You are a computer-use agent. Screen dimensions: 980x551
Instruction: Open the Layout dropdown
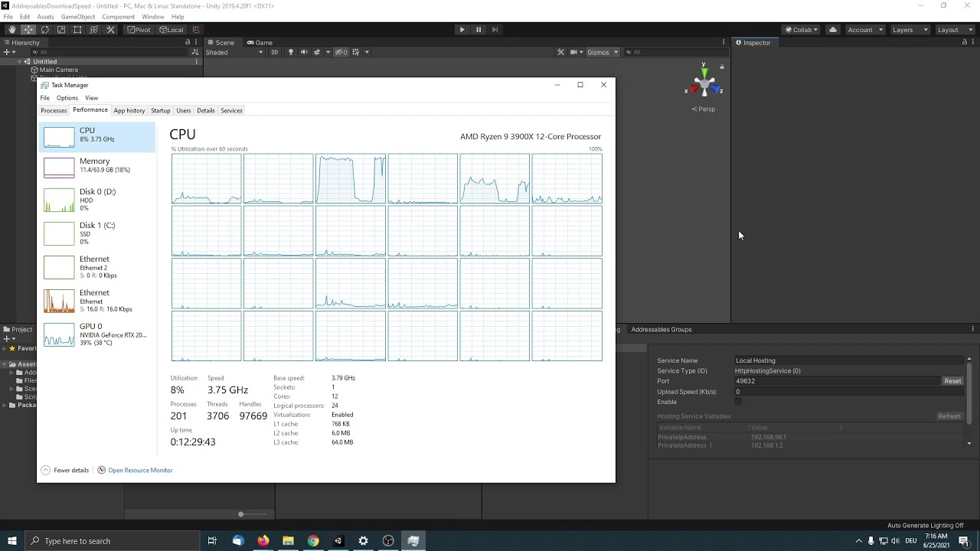[954, 29]
